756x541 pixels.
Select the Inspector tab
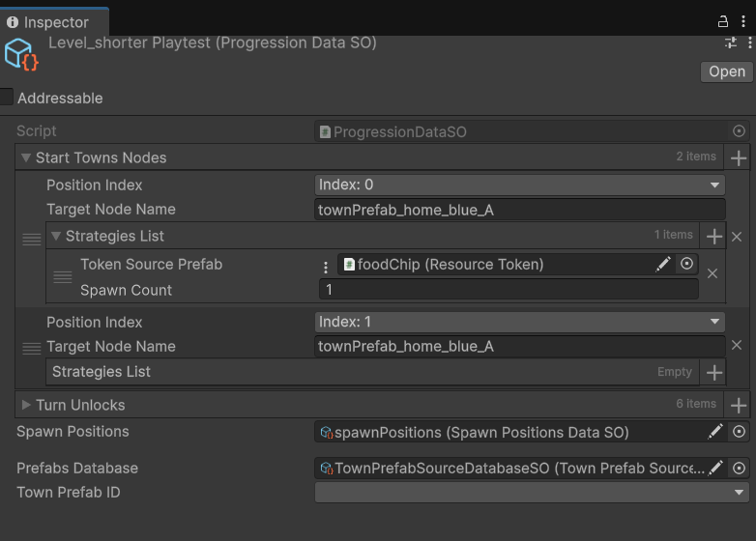(54, 22)
